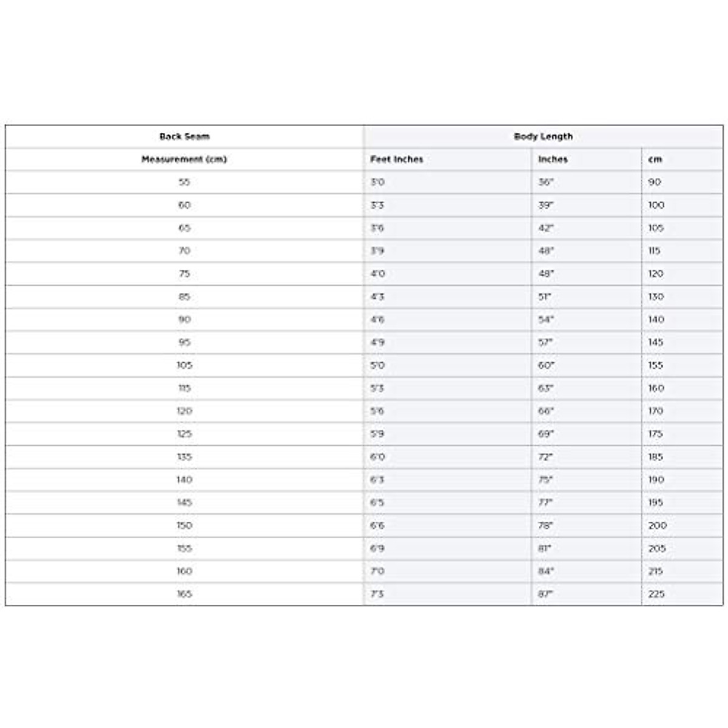Click the "cm" header under Body Length
The height and width of the screenshot is (728, 728).
coord(655,160)
